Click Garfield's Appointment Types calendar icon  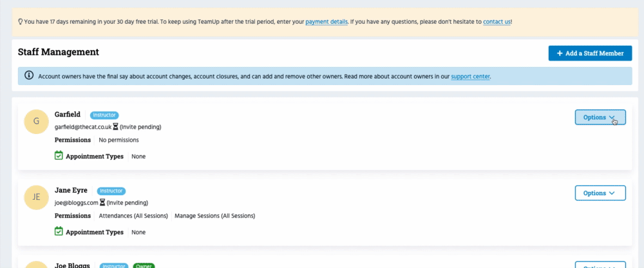(x=59, y=156)
